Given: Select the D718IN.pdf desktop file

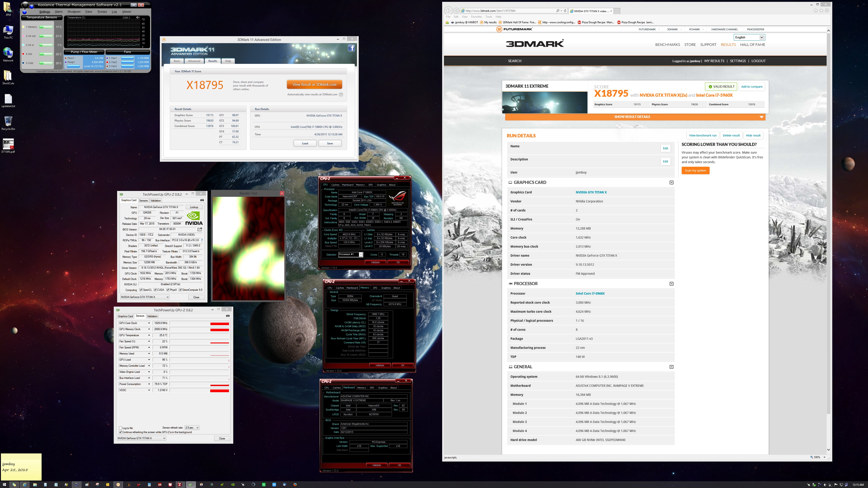Looking at the screenshot, I should pos(8,145).
